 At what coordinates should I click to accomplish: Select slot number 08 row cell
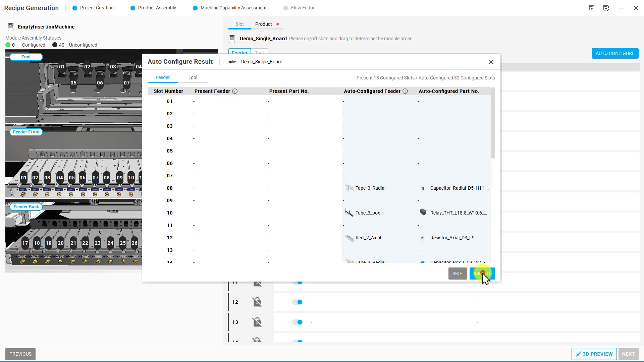pos(170,188)
